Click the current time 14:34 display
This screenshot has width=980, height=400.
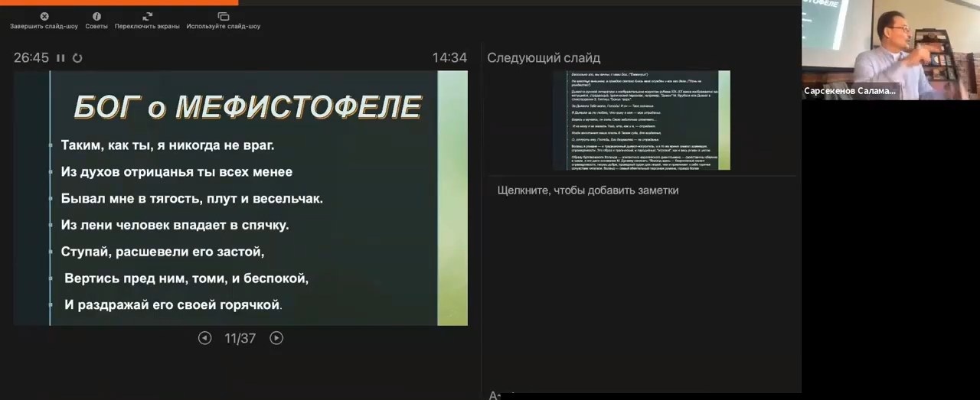[x=449, y=58]
